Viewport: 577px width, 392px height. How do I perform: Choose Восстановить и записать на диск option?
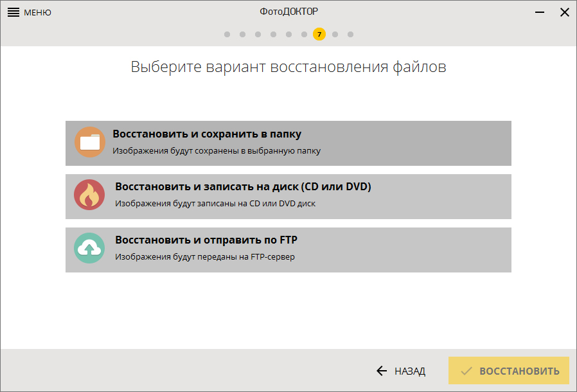(288, 197)
